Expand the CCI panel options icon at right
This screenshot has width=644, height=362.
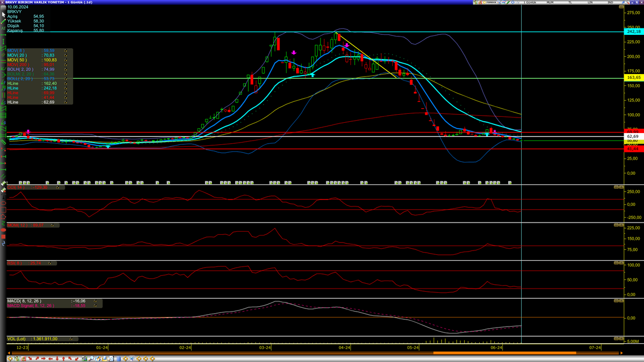pyautogui.click(x=617, y=187)
